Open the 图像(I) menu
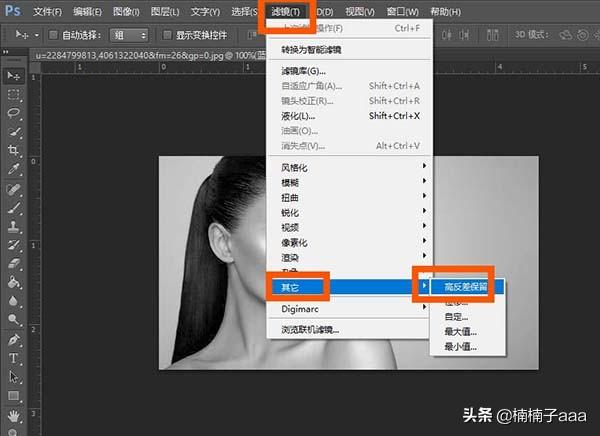 click(126, 12)
